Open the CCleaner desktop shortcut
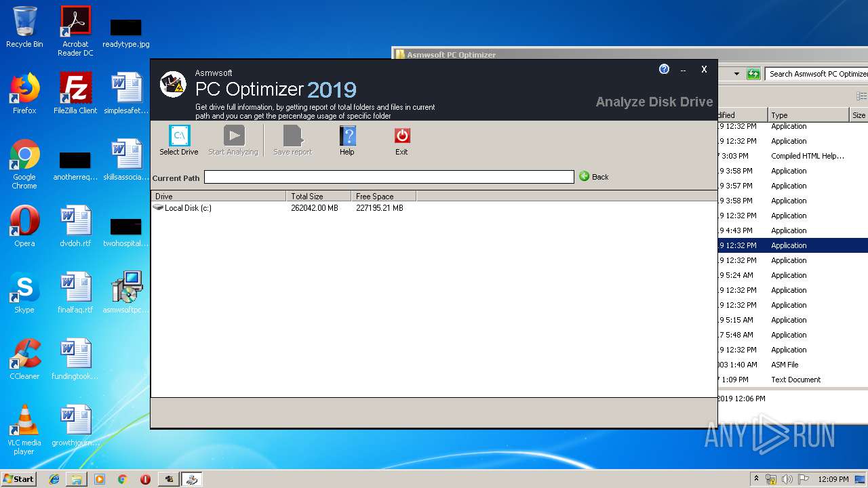868x488 pixels. pyautogui.click(x=24, y=359)
